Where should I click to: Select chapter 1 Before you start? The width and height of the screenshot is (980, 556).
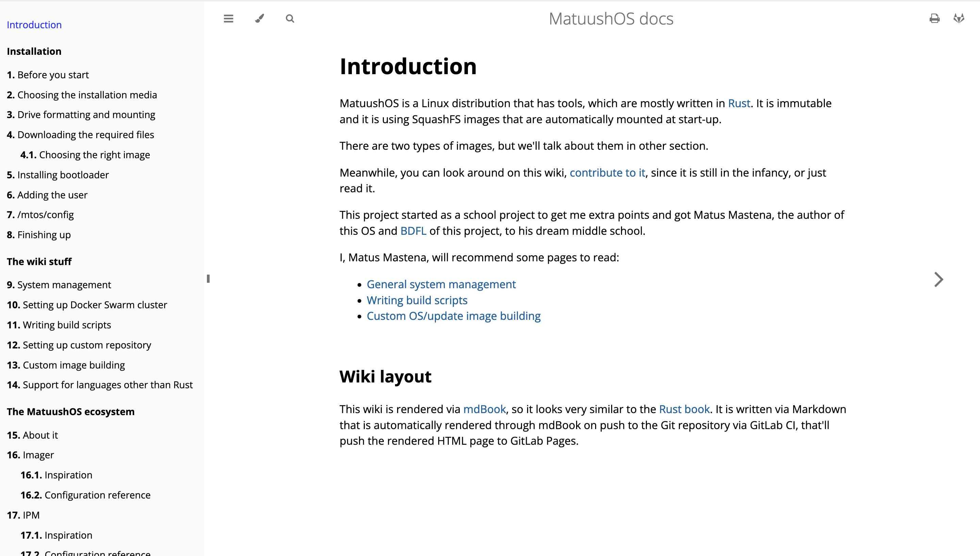[48, 75]
